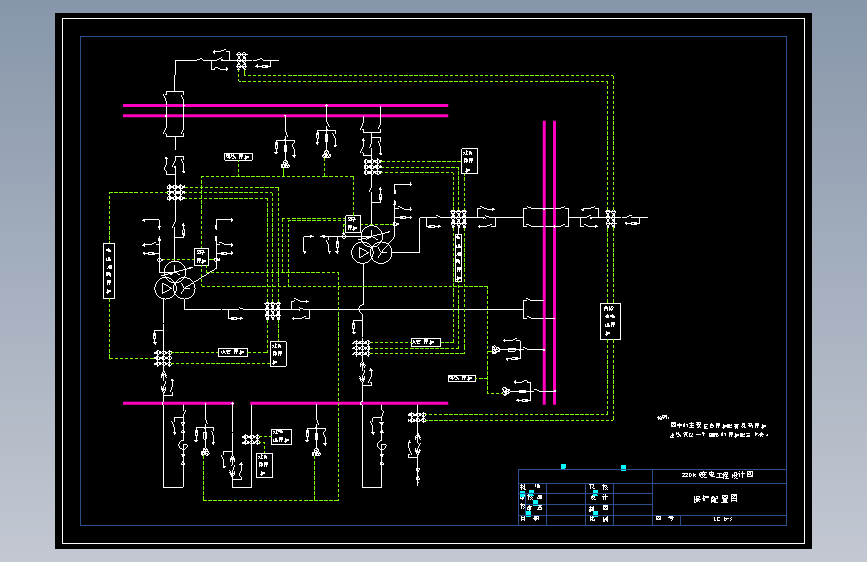Select the small relay box above the right transformer
The width and height of the screenshot is (867, 562).
pos(353,224)
